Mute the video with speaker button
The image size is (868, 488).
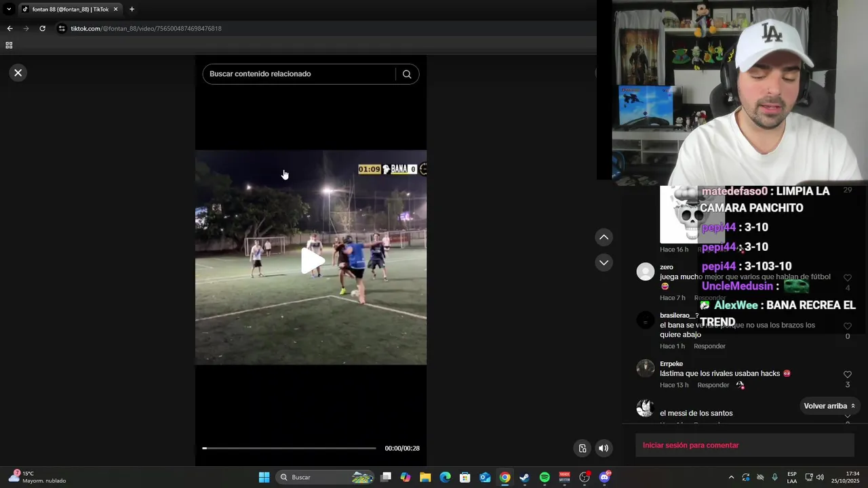[x=604, y=448]
